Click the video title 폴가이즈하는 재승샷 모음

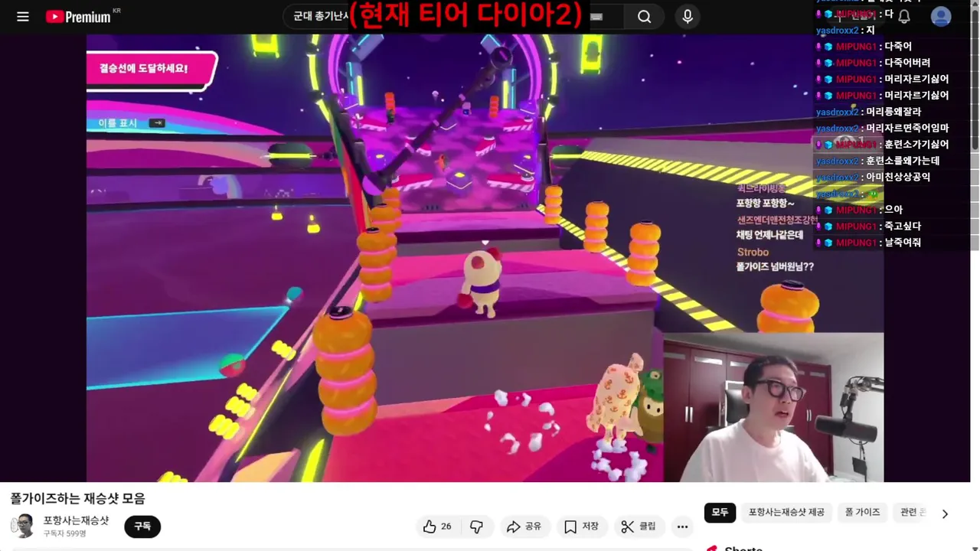(x=78, y=498)
